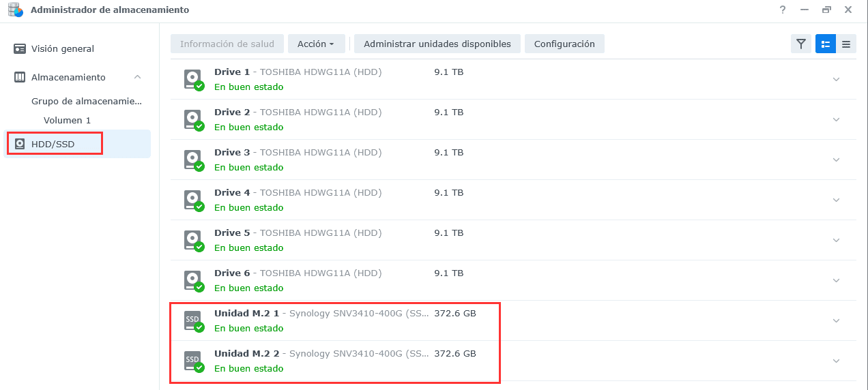Open HDD/SSD in the sidebar
The height and width of the screenshot is (390, 868).
coord(53,144)
